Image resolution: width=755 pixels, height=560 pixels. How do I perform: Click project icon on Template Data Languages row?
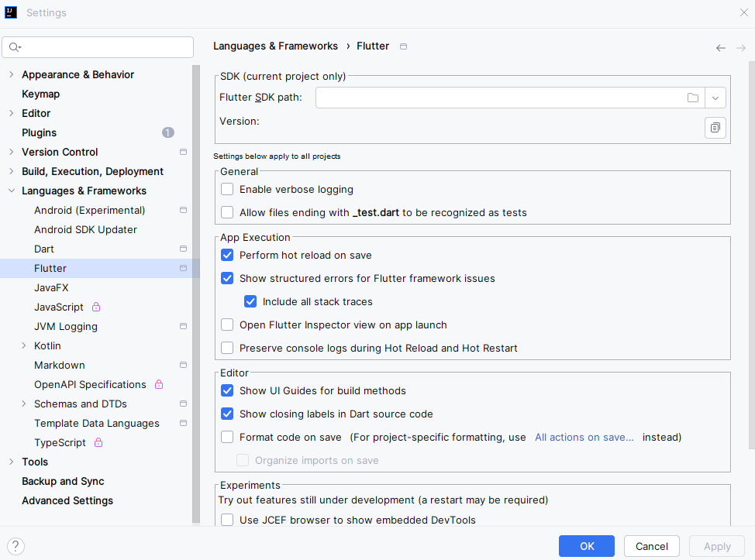coord(183,423)
